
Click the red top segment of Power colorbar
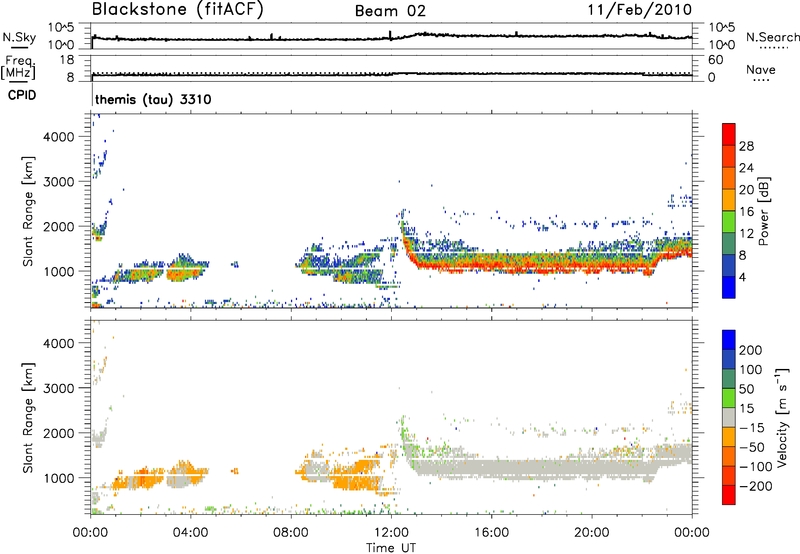pyautogui.click(x=729, y=134)
